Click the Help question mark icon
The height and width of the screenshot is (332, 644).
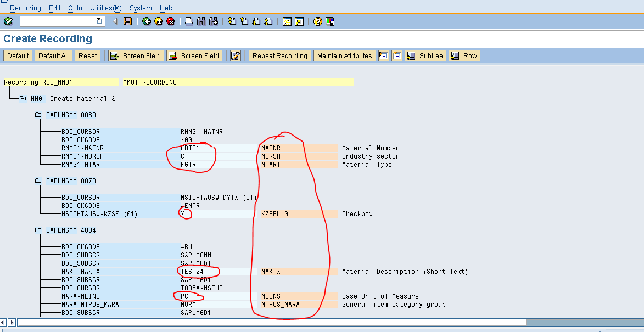318,22
